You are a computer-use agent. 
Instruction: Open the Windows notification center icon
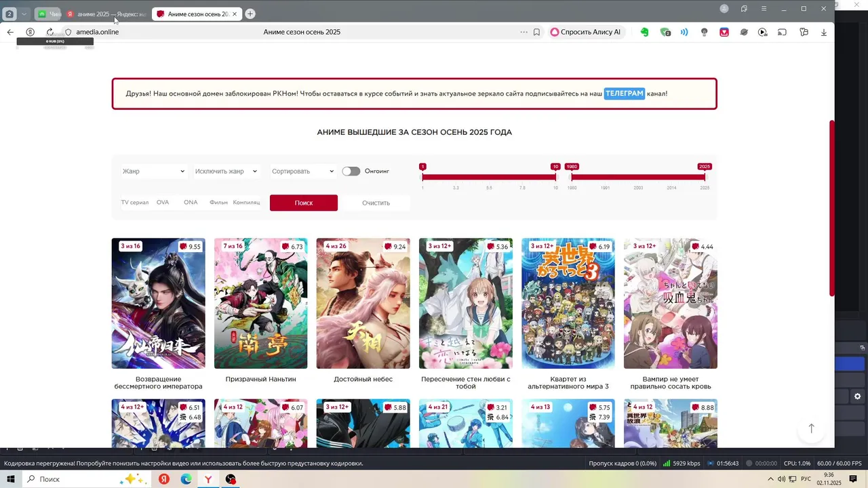tap(853, 479)
